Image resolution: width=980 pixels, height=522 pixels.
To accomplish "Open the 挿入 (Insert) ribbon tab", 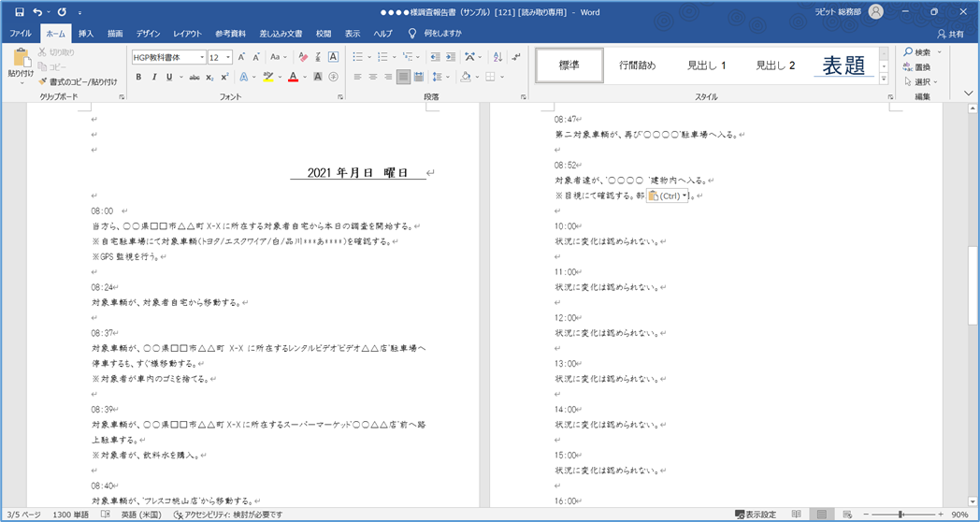I will [86, 33].
